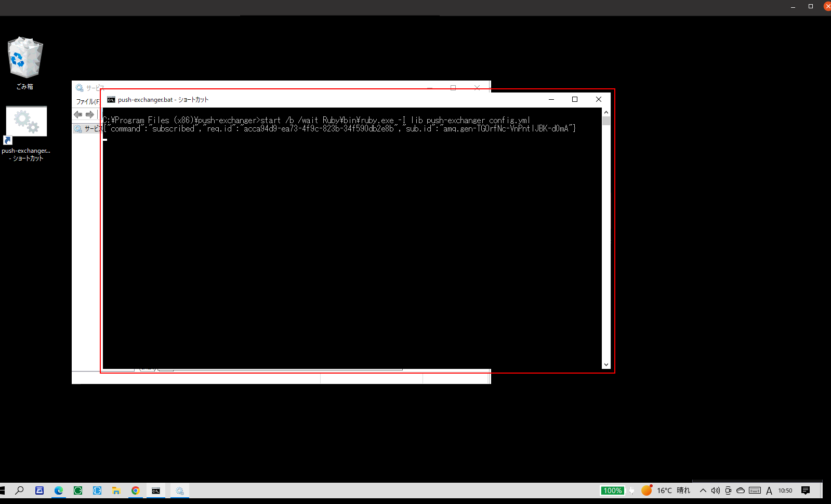831x504 pixels.
Task: Launch Google Chrome from the taskbar
Action: tap(135, 490)
